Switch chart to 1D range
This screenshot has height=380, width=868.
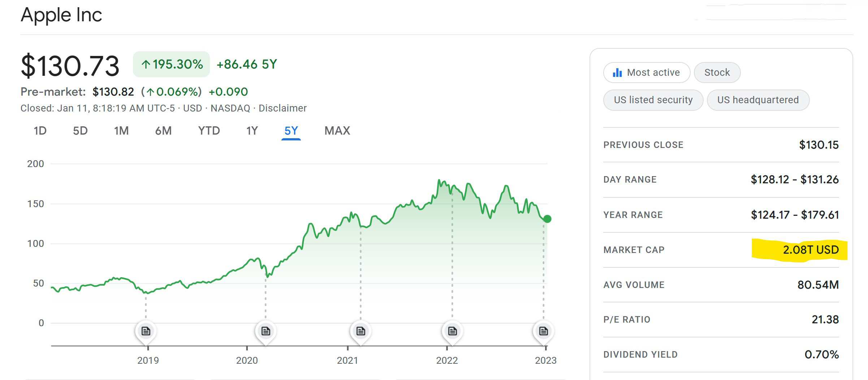[x=40, y=131]
